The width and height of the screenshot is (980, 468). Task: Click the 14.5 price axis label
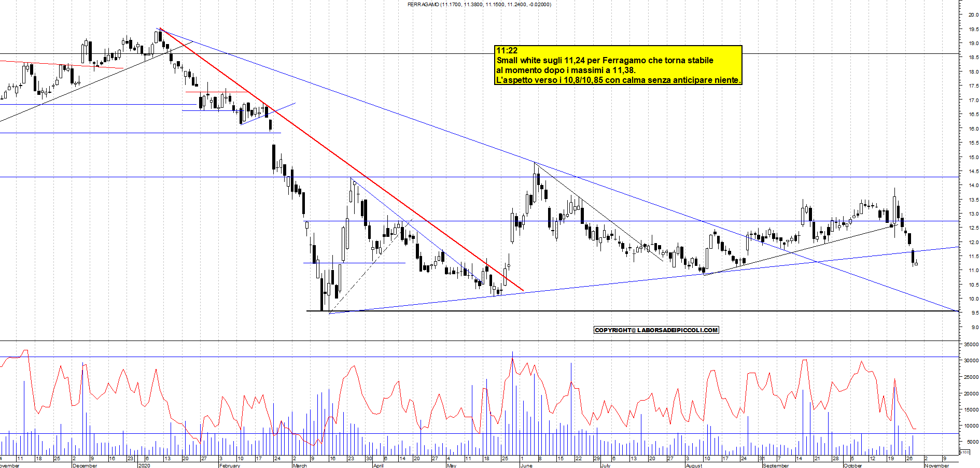coord(973,172)
